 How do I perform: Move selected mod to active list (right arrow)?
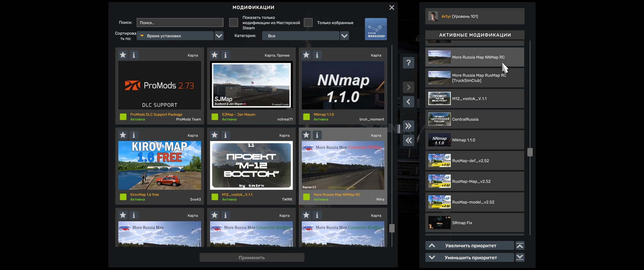(x=409, y=87)
